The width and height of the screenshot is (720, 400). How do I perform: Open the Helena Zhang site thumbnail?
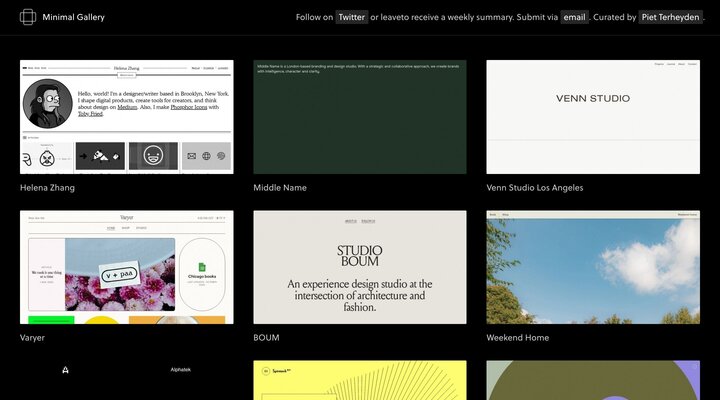pyautogui.click(x=127, y=117)
